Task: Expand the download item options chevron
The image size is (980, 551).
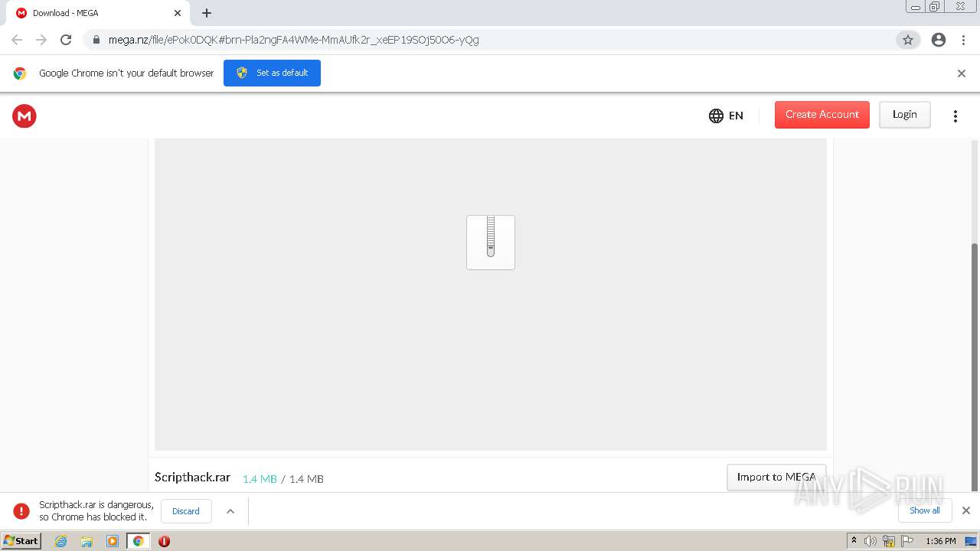Action: (230, 511)
